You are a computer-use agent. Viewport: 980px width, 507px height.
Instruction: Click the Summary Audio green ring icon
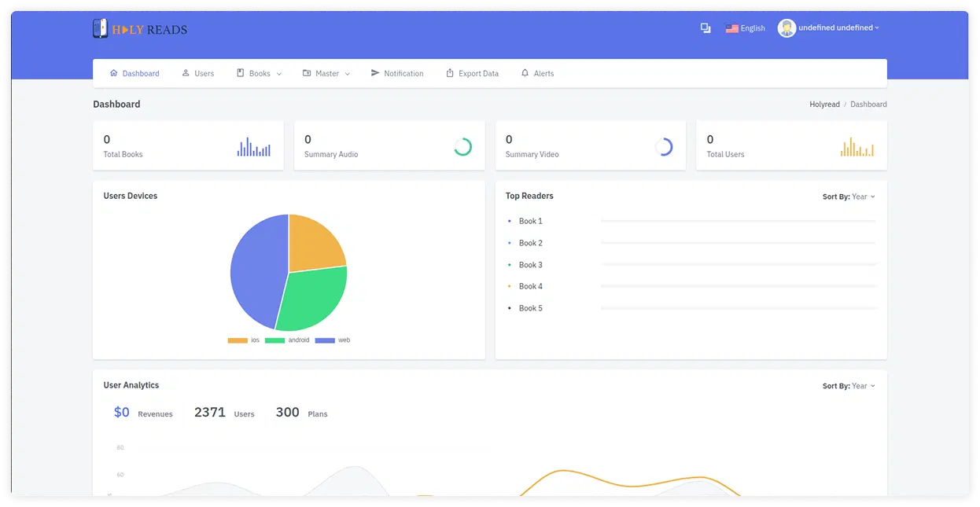point(462,147)
